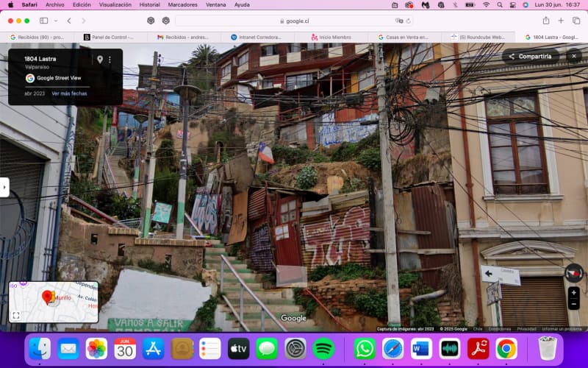Click the Compartirla share button
The image size is (588, 368).
530,57
